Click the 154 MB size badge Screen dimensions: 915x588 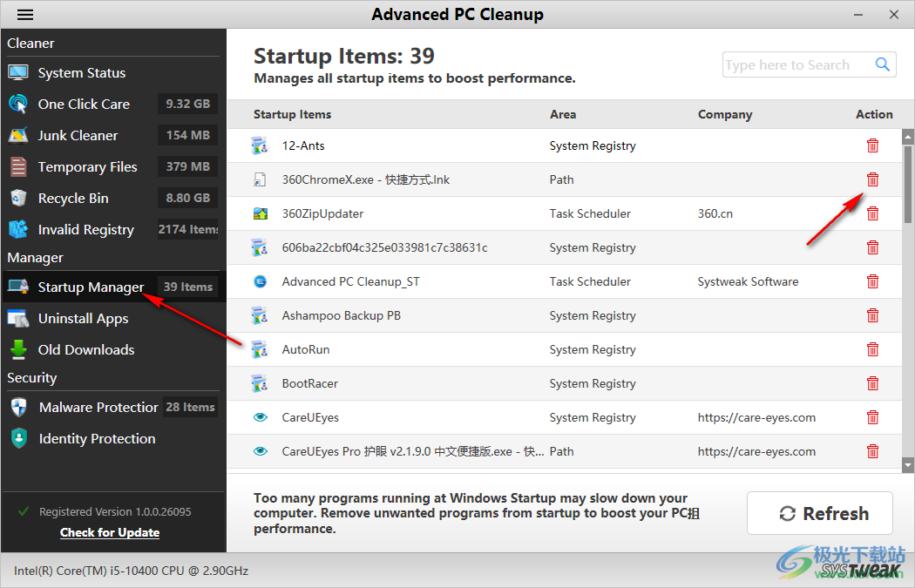pyautogui.click(x=188, y=135)
